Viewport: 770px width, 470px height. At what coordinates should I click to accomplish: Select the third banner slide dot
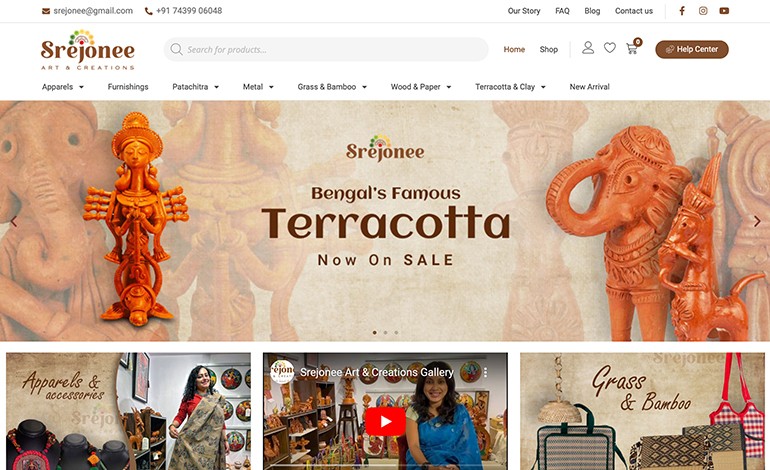coord(396,332)
